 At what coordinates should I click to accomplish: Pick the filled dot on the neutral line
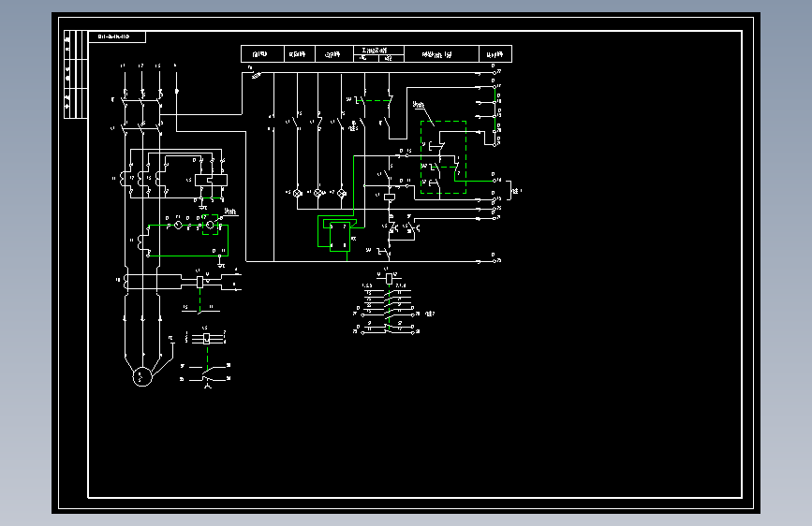[x=177, y=91]
